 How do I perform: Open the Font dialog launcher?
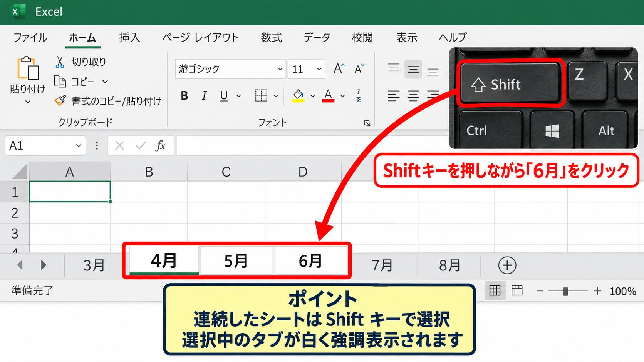click(x=367, y=123)
